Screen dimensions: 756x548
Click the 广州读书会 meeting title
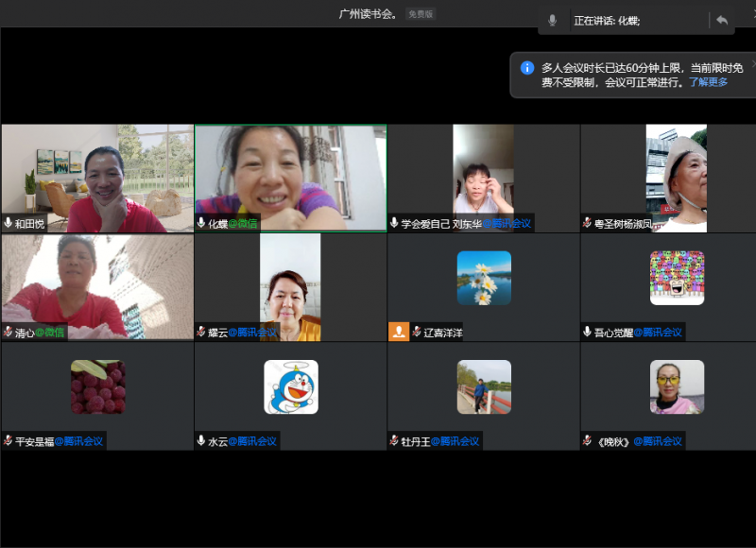coord(369,14)
